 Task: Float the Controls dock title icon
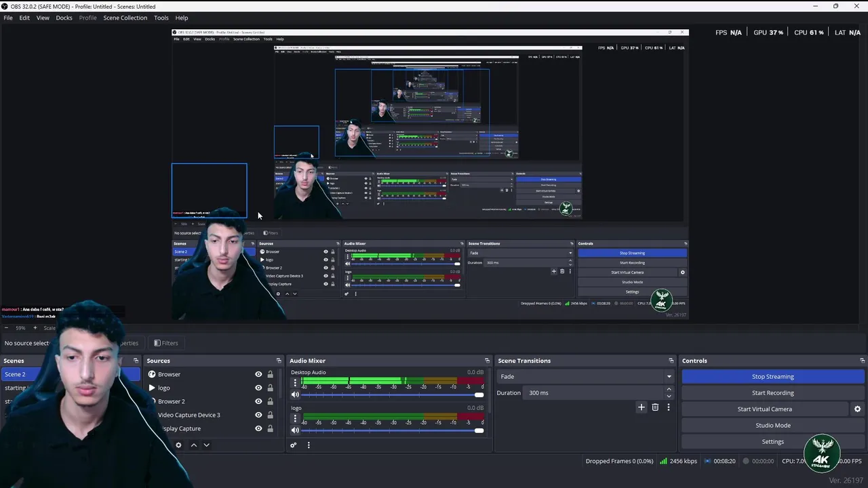[863, 361]
